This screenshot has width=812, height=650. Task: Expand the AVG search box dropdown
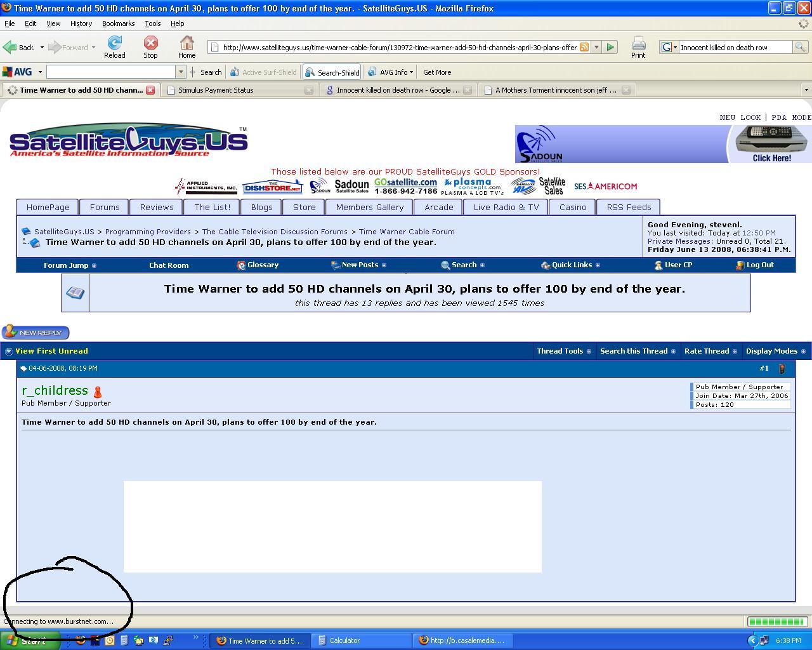181,72
